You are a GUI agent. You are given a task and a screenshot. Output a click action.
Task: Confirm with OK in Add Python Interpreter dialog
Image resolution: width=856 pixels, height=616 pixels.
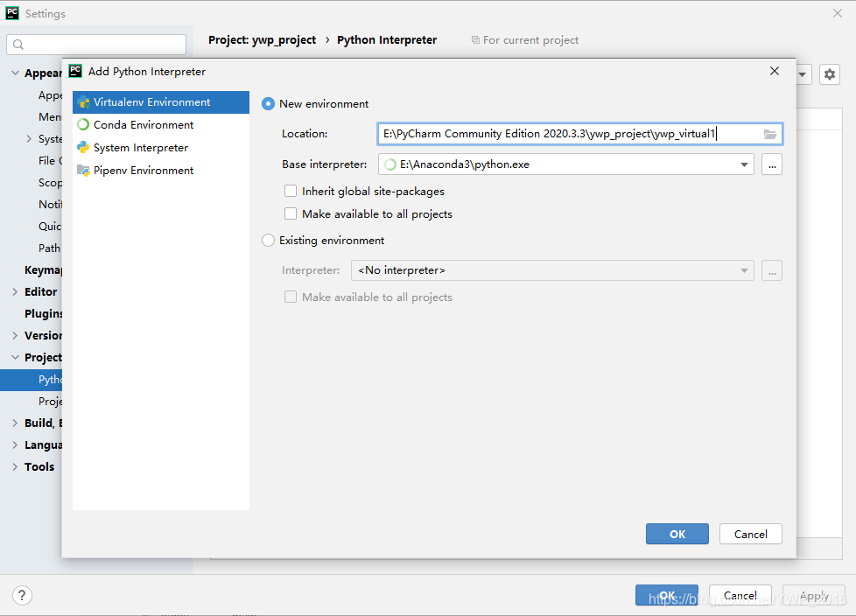[677, 534]
